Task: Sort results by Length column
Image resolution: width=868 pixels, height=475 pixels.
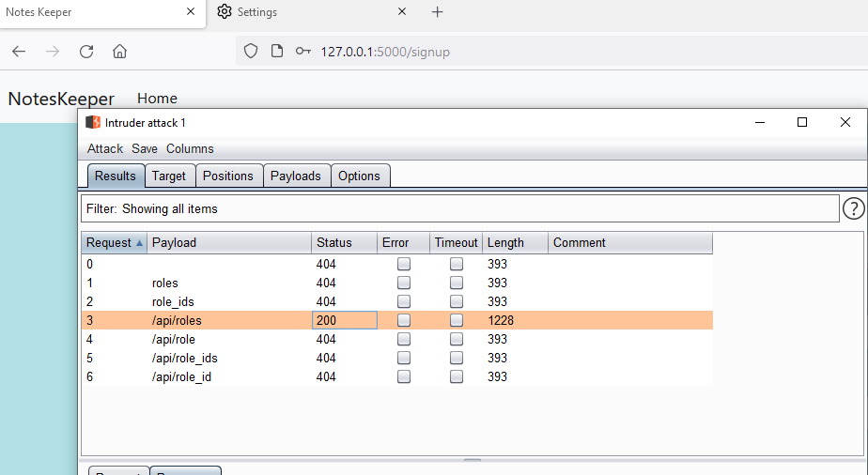Action: coord(516,243)
